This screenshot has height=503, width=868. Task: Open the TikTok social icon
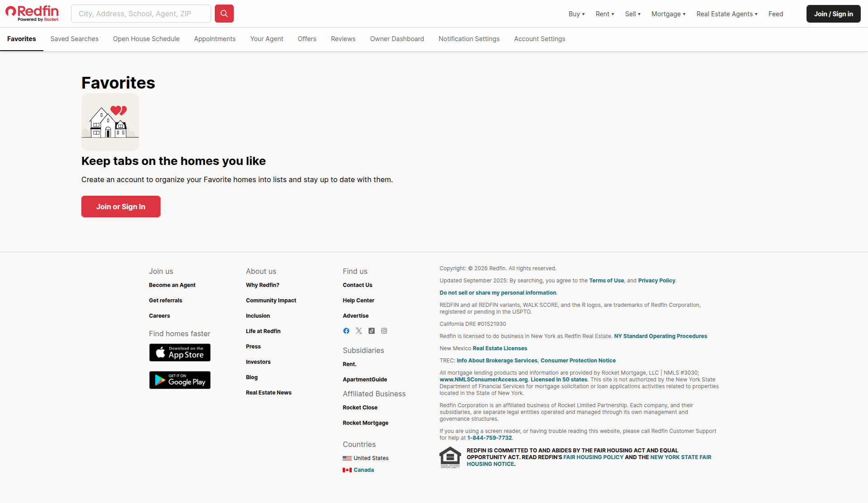click(x=372, y=331)
